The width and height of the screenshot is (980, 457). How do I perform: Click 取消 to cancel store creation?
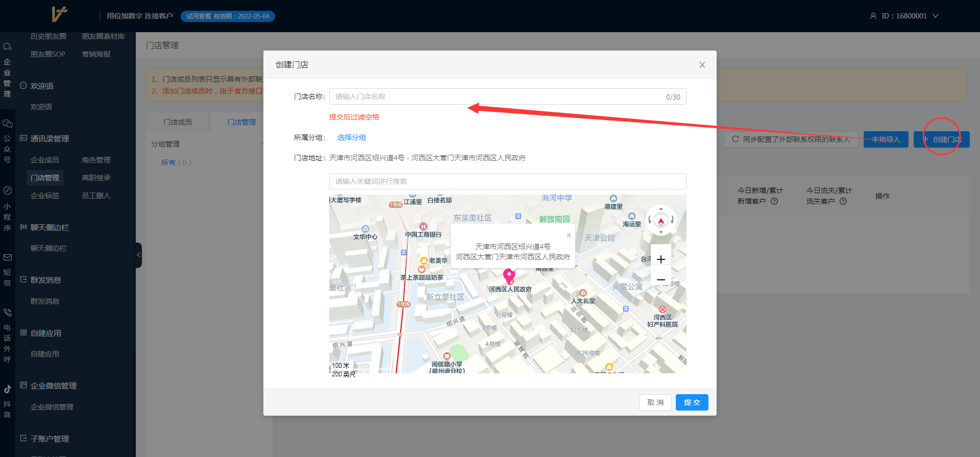tap(655, 402)
